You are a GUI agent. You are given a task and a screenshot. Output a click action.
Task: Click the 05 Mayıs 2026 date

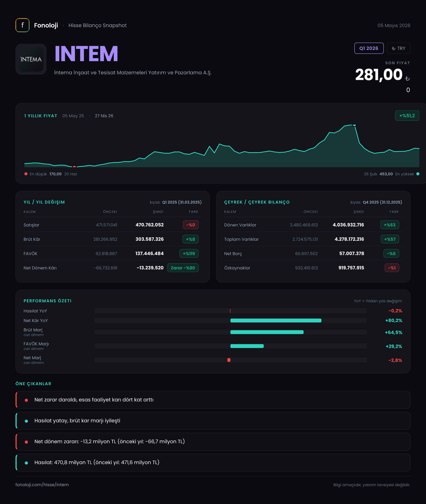tap(394, 25)
